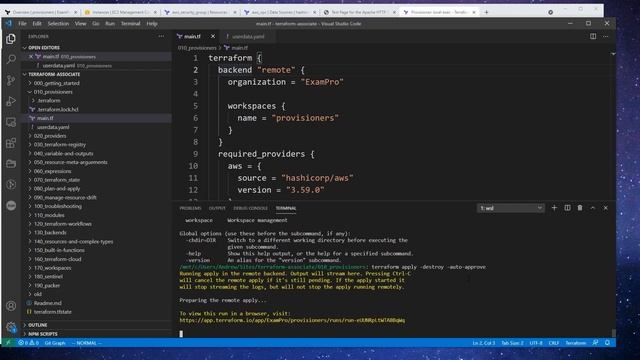This screenshot has height=360, width=640.
Task: Open the terminal selector dropdown
Action: (x=511, y=208)
